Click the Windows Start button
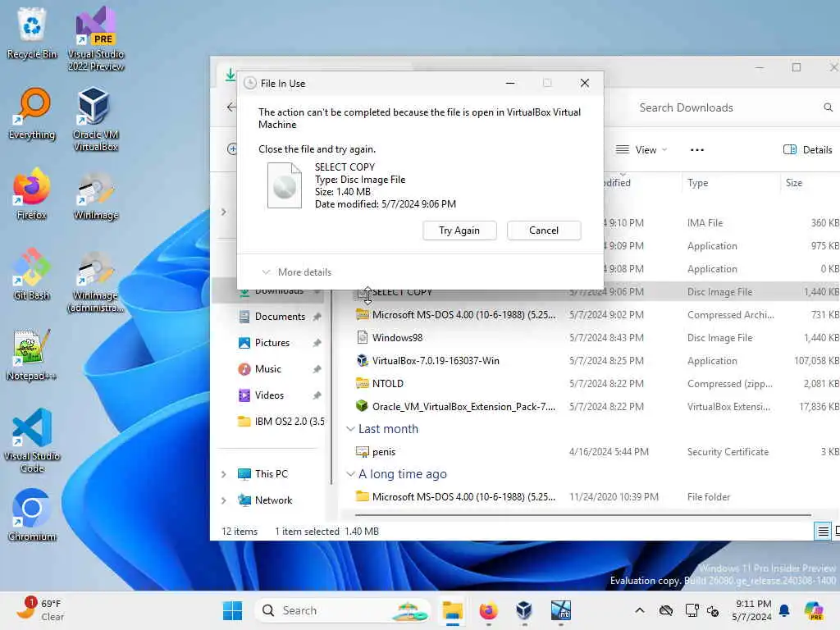This screenshot has height=630, width=840. click(232, 610)
